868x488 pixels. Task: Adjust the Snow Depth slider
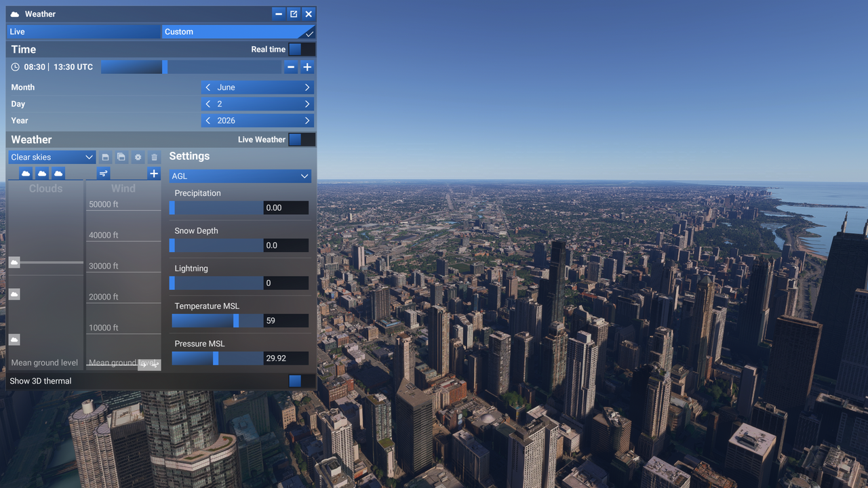(216, 245)
